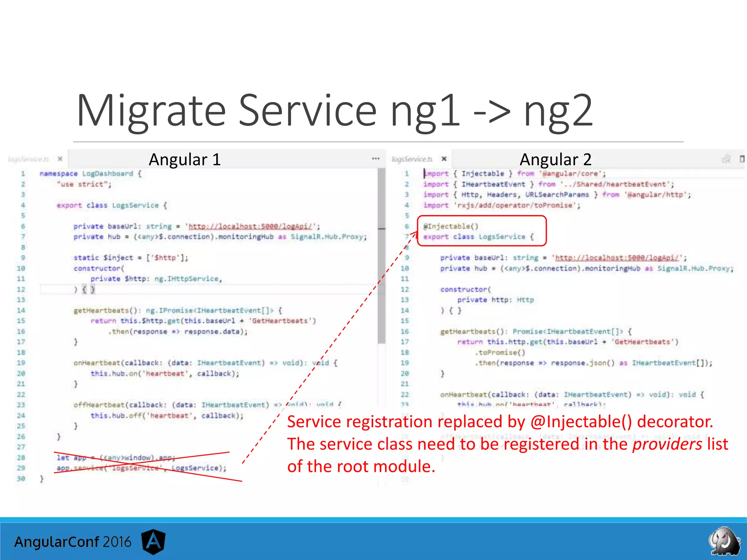Click the Angular shield logo

153,542
